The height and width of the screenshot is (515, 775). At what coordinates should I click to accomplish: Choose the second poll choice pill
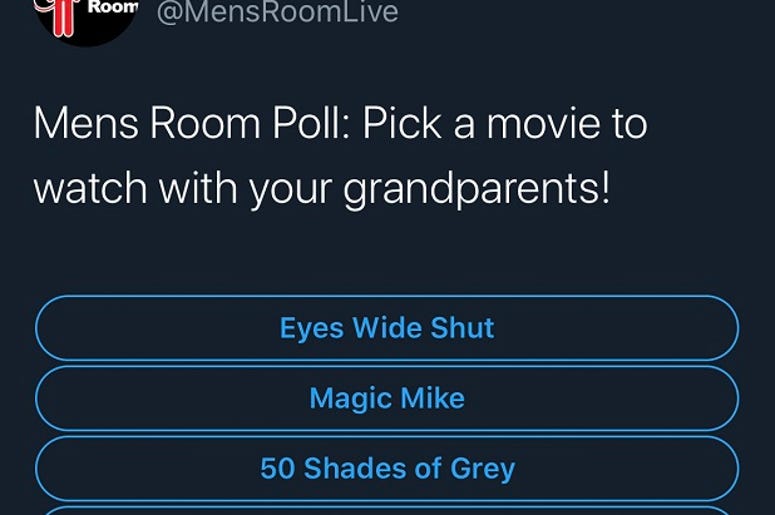(387, 398)
